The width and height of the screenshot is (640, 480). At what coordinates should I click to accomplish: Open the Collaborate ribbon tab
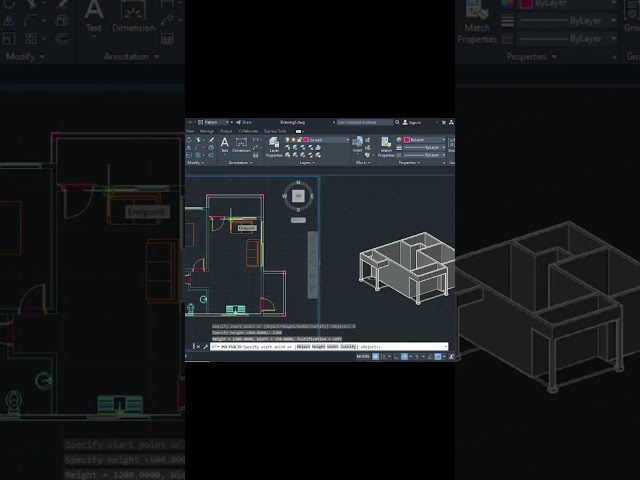(x=249, y=131)
